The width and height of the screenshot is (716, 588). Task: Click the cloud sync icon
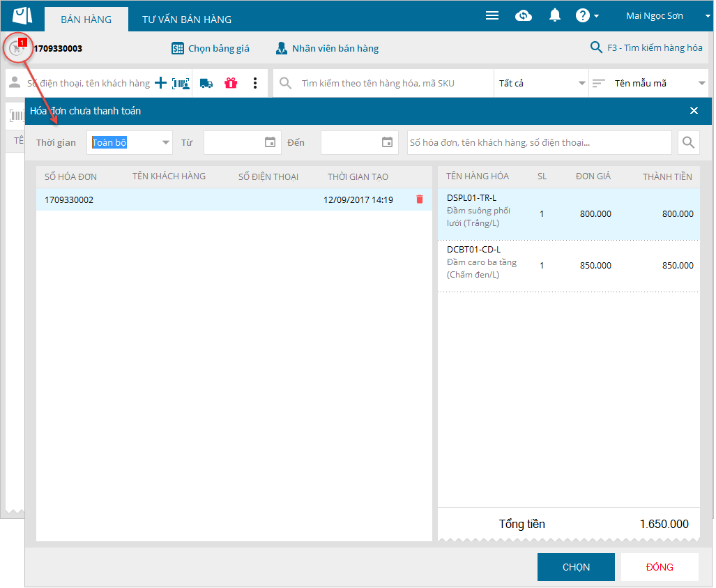[524, 16]
